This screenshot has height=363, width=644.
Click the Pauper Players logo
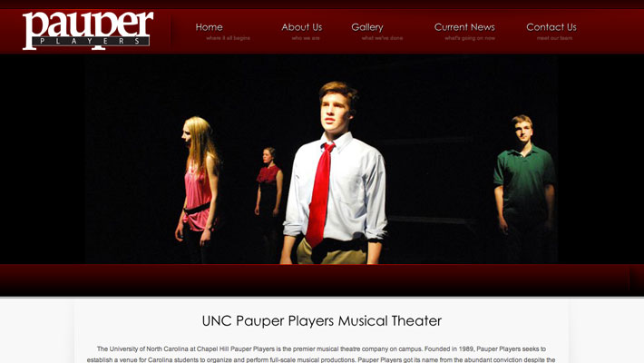88,31
